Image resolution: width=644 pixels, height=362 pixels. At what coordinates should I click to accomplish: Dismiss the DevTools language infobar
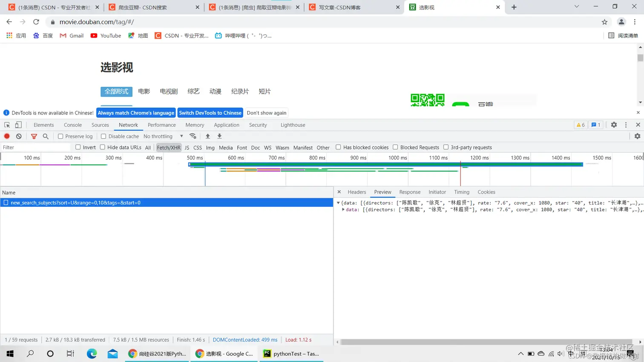pyautogui.click(x=638, y=113)
